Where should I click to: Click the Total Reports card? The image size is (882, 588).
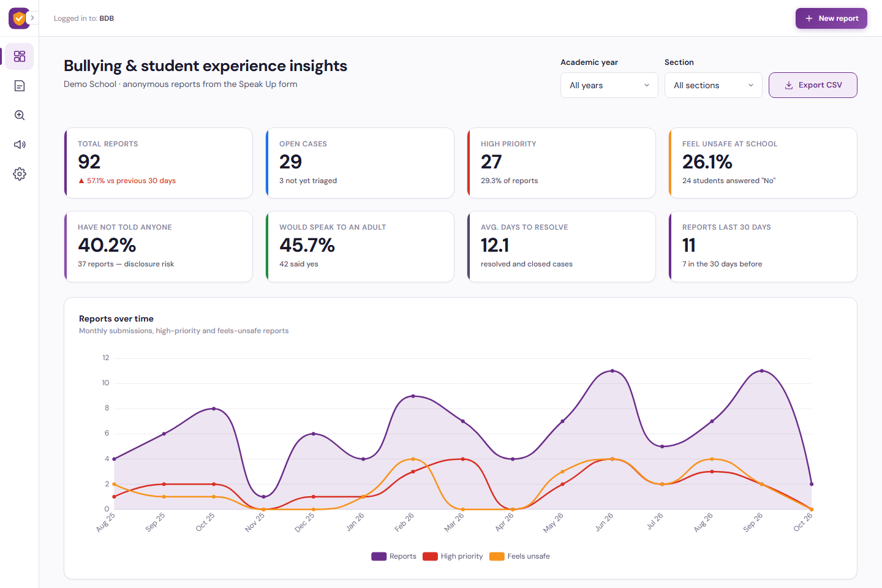point(159,163)
